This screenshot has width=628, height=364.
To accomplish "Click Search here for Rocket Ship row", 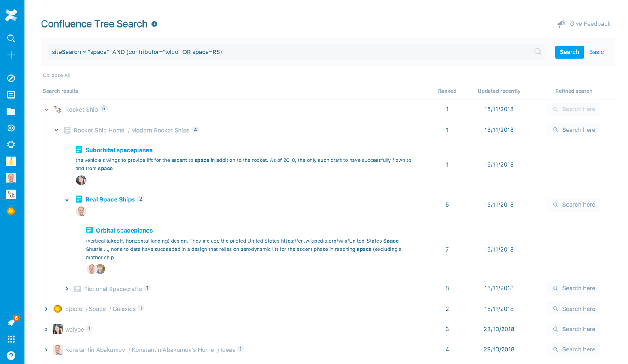I will 573,109.
